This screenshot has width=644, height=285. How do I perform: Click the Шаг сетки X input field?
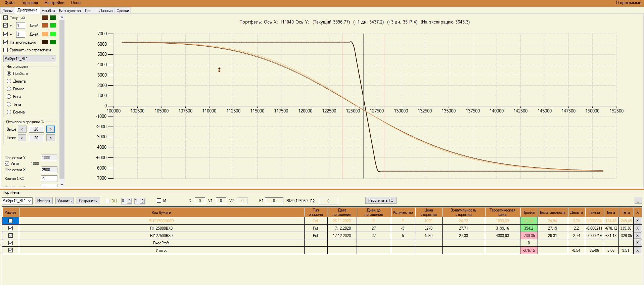tap(49, 170)
